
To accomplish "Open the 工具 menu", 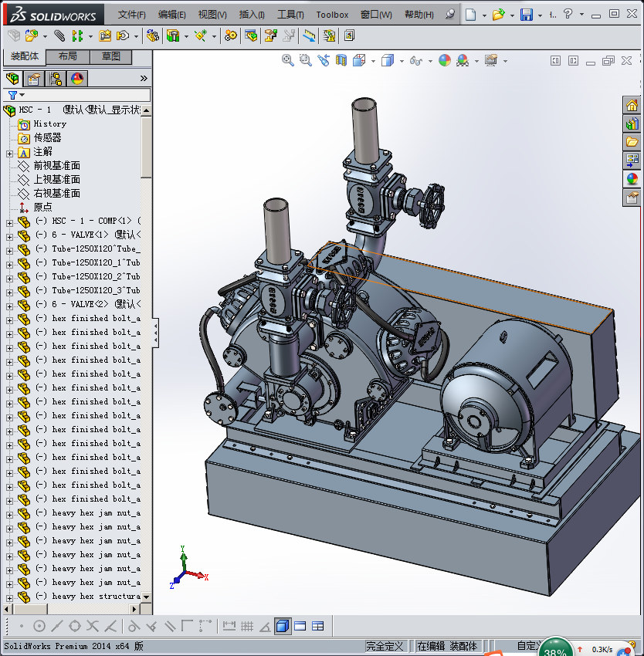I will pos(290,15).
